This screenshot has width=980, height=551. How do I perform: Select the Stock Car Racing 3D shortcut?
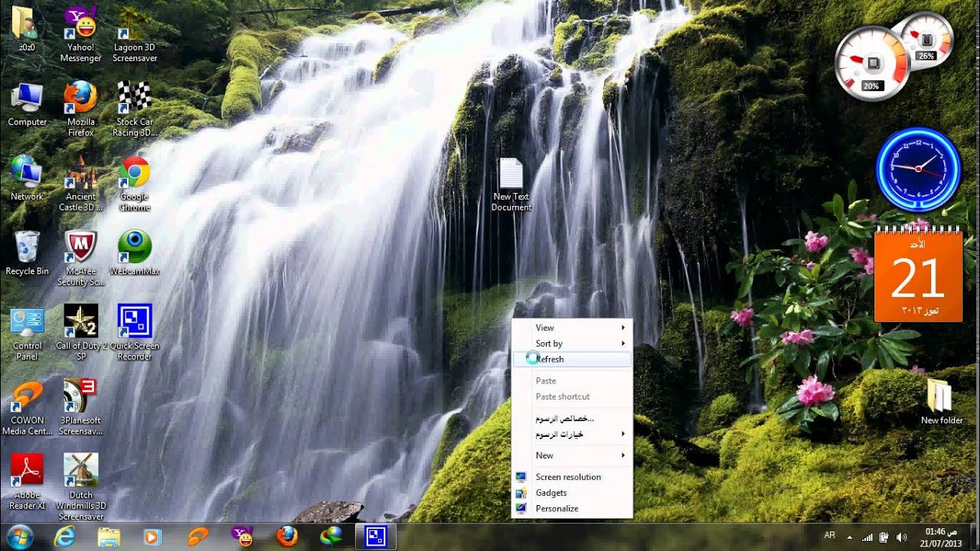click(x=134, y=109)
